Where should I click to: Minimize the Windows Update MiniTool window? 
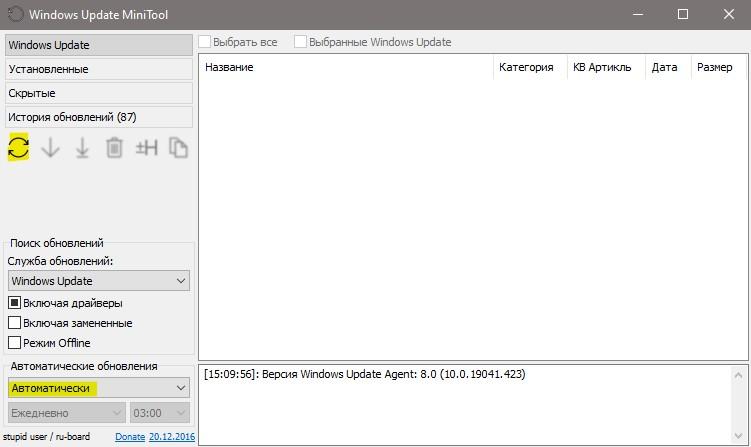[x=638, y=14]
